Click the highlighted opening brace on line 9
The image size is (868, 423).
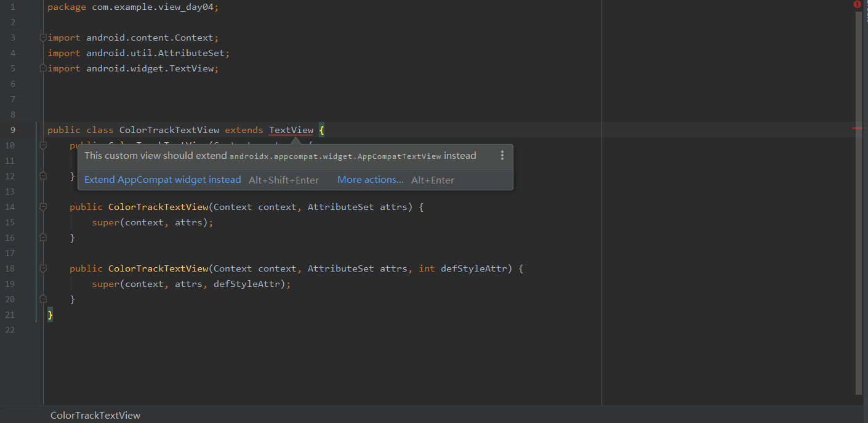click(x=322, y=130)
